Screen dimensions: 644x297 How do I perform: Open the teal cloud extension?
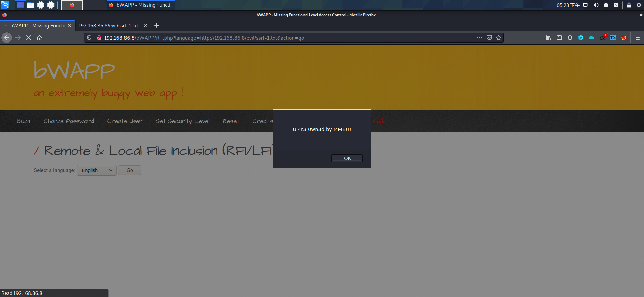592,38
